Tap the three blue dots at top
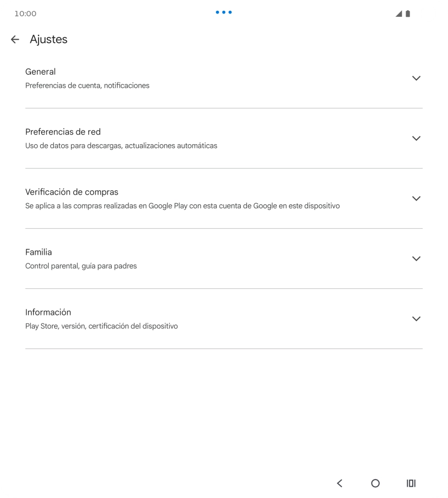This screenshot has height=498, width=448. coord(223,12)
